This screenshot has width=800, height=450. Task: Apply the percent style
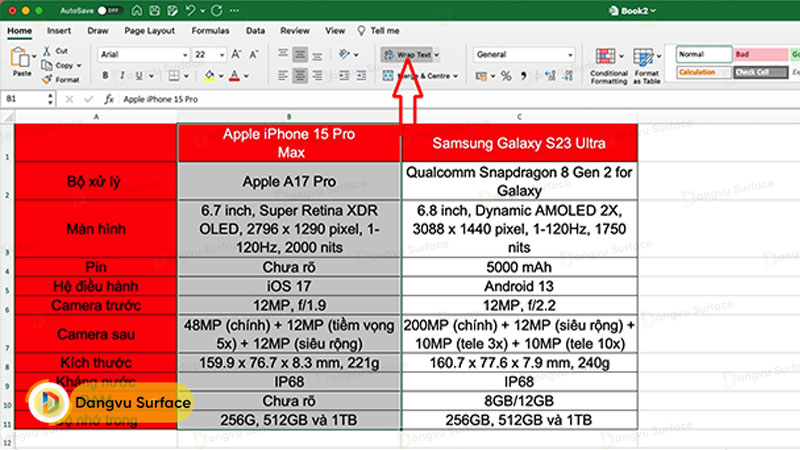point(506,76)
